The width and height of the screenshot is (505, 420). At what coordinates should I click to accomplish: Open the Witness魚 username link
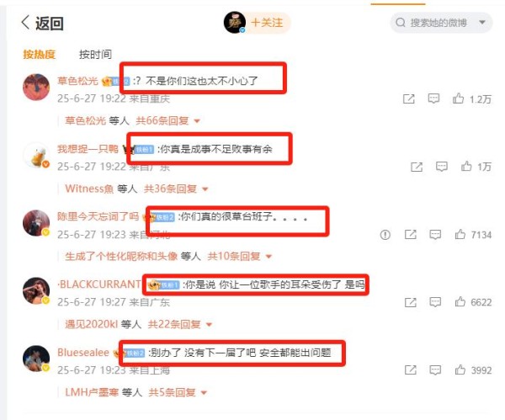[89, 189]
